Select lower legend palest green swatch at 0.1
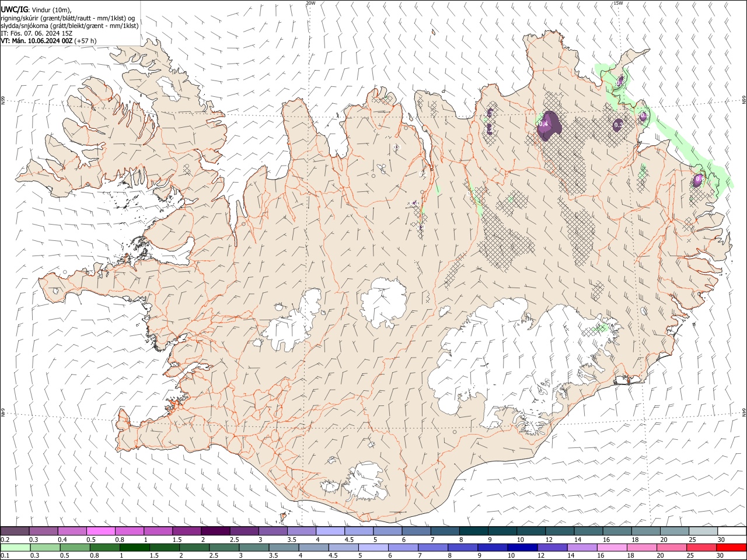Viewport: 747px width, 560px height. (15, 547)
